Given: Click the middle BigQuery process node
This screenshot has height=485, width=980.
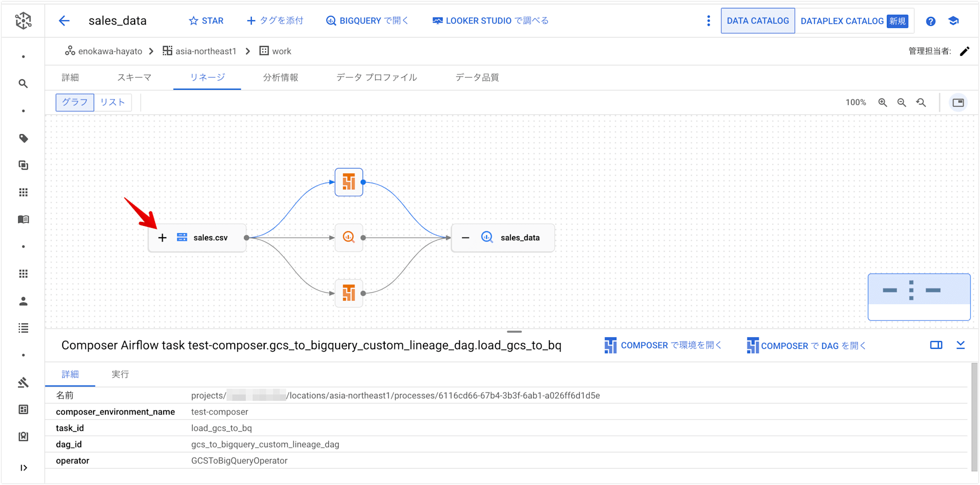Looking at the screenshot, I should (x=349, y=238).
